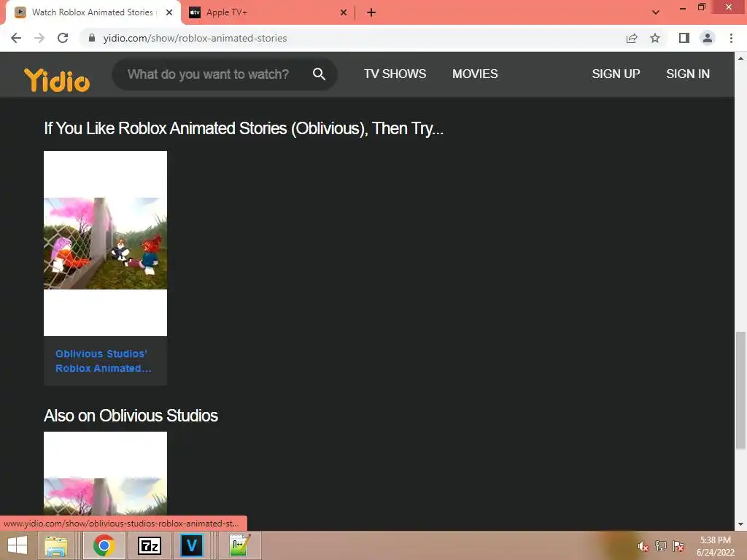Click 'Oblivious Studios' Roblox Animated...' title link
Viewport: 747px width, 560px height.
104,361
